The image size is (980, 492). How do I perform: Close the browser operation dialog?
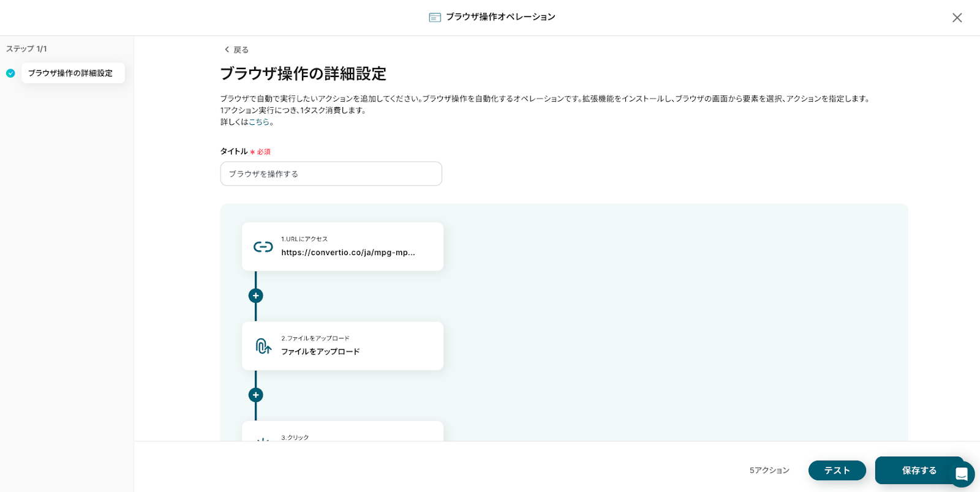pyautogui.click(x=957, y=18)
